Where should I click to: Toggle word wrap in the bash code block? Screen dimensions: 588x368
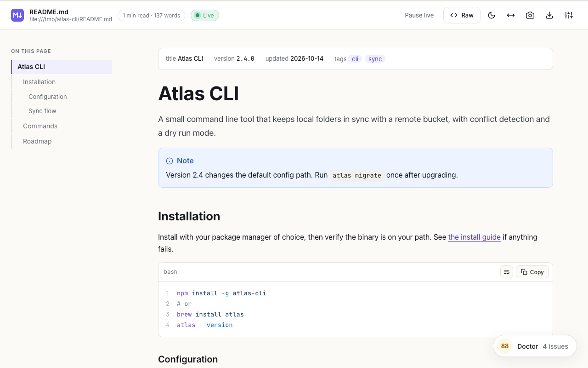(x=507, y=272)
